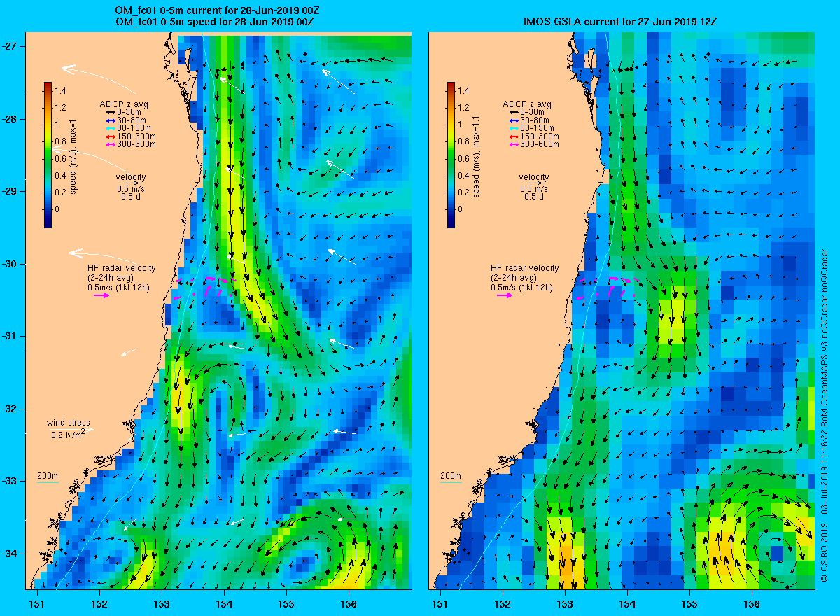Click longitude label '156' under the left map

tap(349, 604)
